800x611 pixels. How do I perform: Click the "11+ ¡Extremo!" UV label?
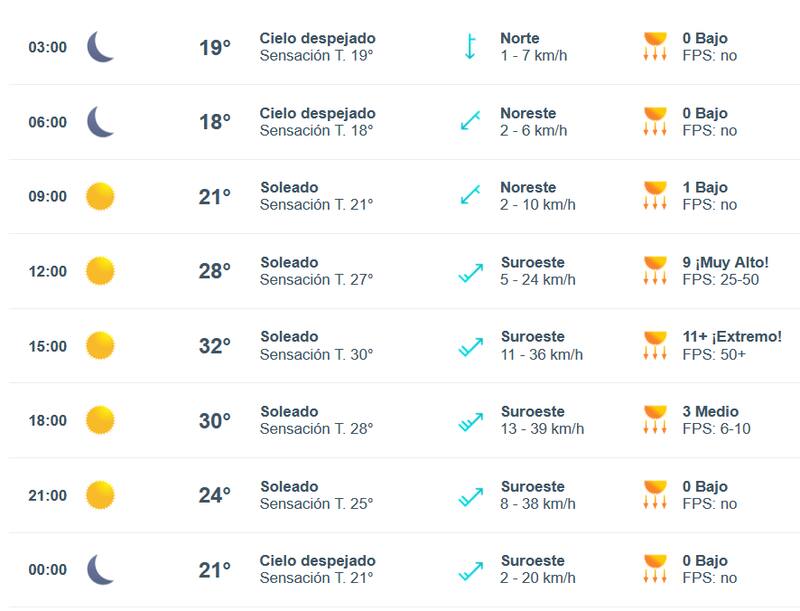click(732, 337)
